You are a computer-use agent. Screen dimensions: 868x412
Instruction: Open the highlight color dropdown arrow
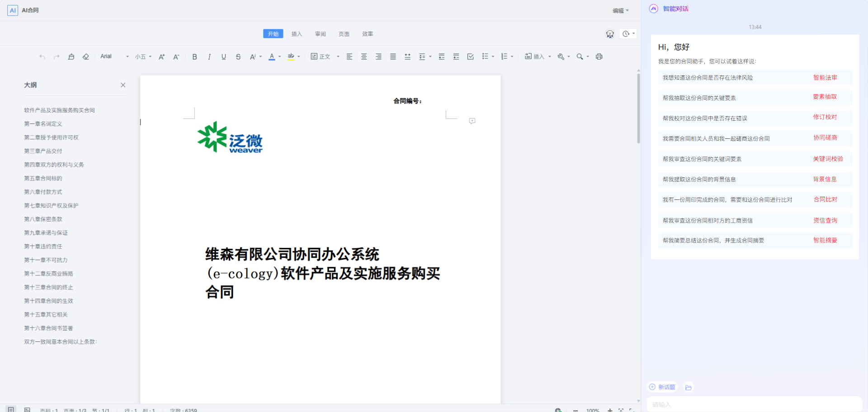(299, 57)
